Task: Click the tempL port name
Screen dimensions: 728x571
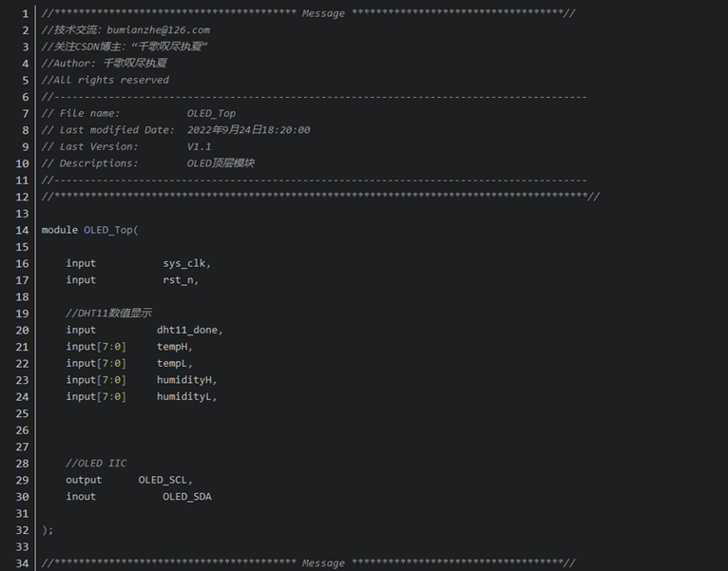Action: pyautogui.click(x=174, y=363)
